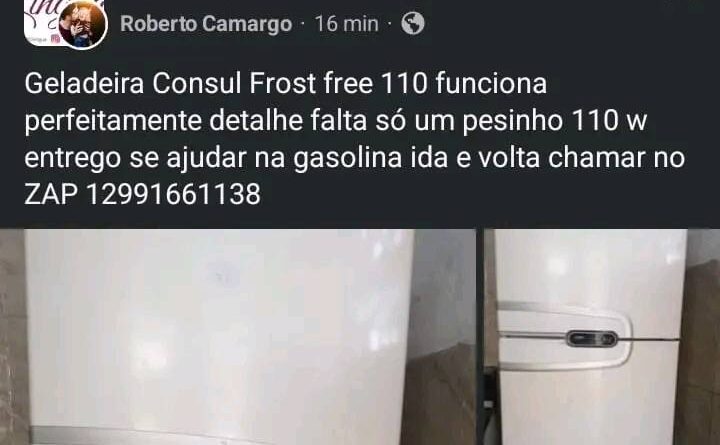Open the left close-up fridge photo

[x=238, y=337]
